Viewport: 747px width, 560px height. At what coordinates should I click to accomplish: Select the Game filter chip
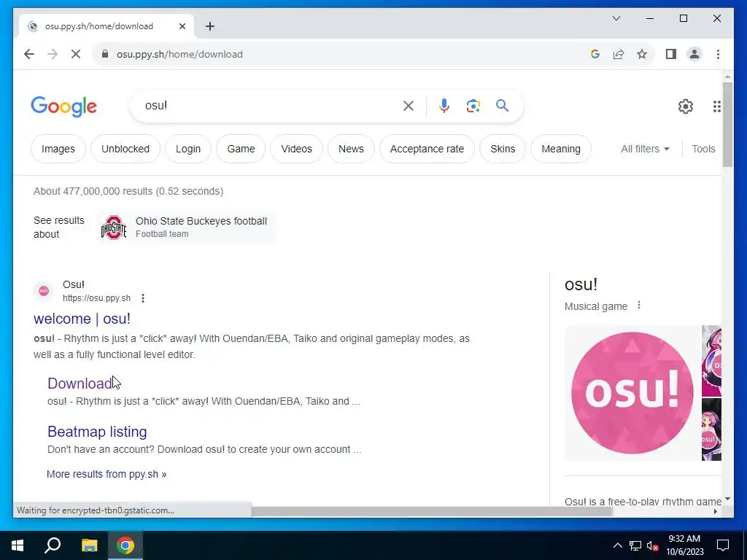(x=241, y=149)
